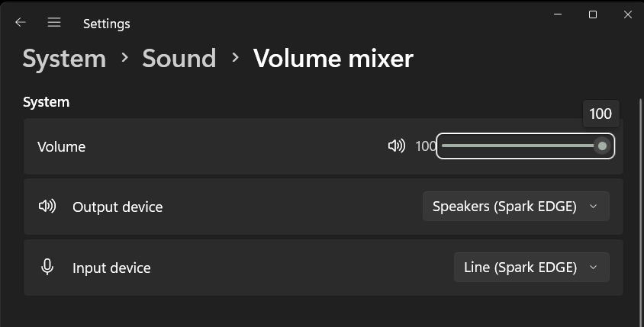Click the chevron between System and Sound
644x327 pixels.
coord(124,57)
